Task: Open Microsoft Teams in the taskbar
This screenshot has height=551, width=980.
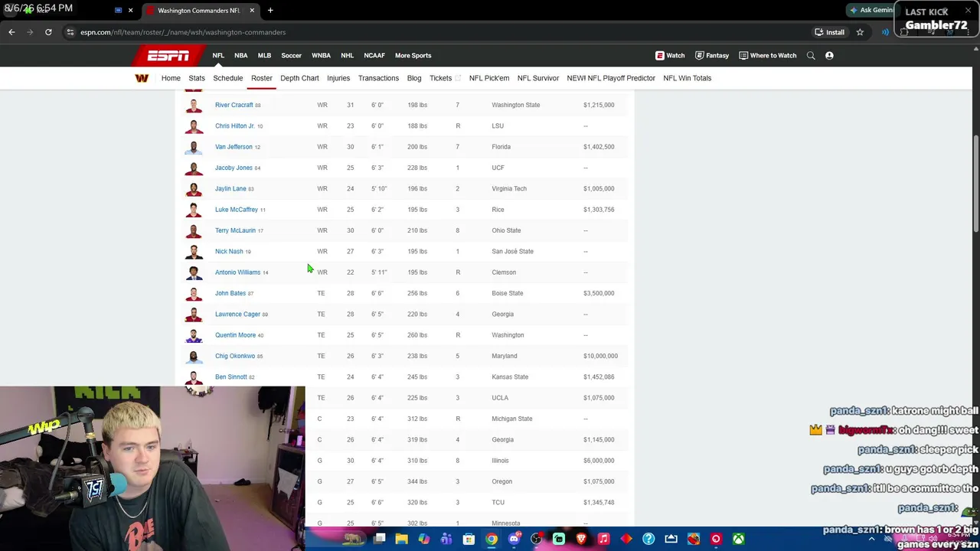Action: [446, 539]
